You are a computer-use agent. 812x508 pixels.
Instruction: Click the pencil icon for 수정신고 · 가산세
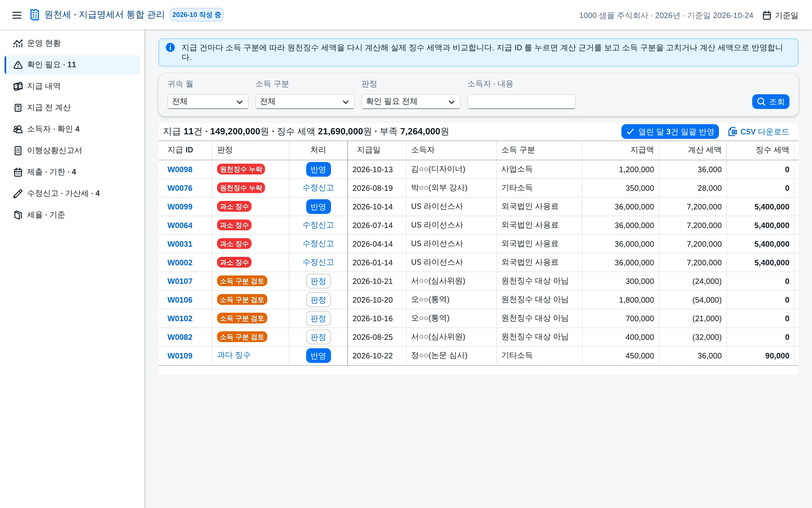click(x=18, y=194)
